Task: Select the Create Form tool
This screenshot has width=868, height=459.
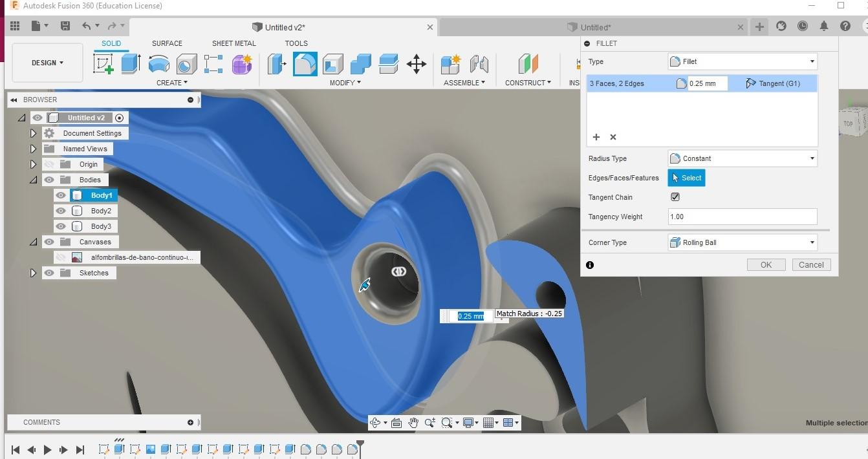Action: [242, 64]
